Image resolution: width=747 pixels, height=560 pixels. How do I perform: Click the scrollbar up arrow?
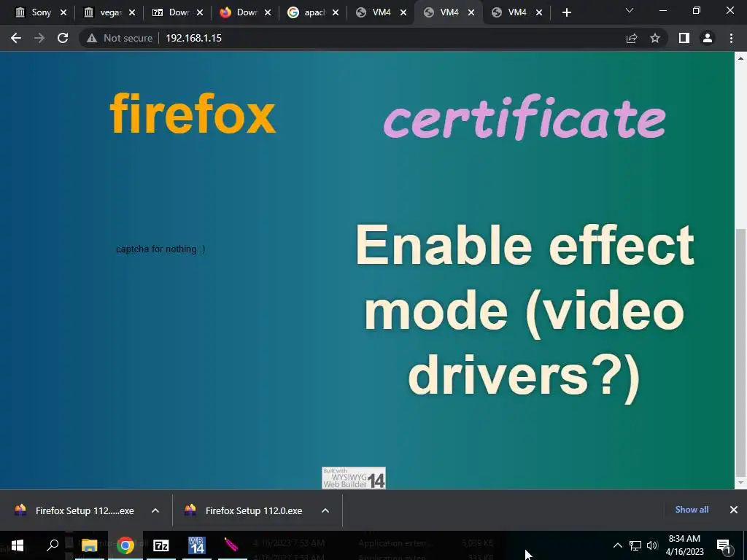tap(740, 58)
